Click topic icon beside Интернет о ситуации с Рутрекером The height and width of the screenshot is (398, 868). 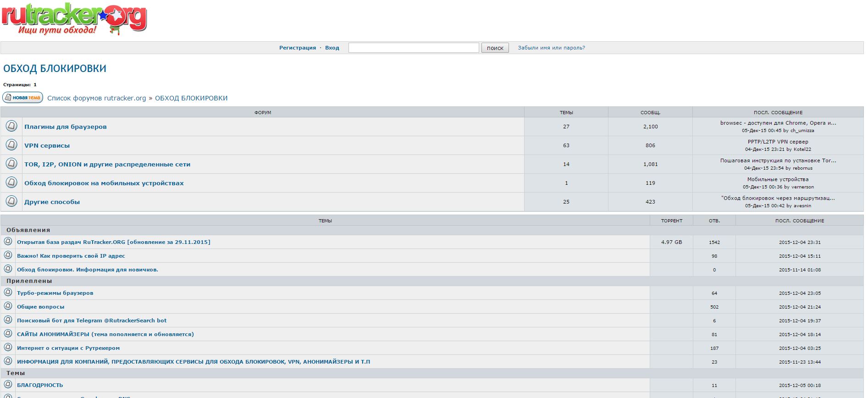[8, 347]
